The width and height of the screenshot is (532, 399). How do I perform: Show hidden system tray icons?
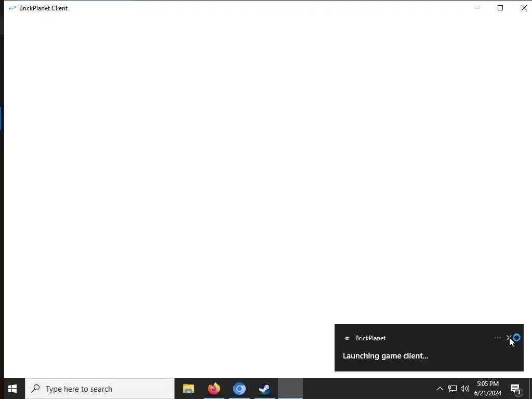(440, 389)
